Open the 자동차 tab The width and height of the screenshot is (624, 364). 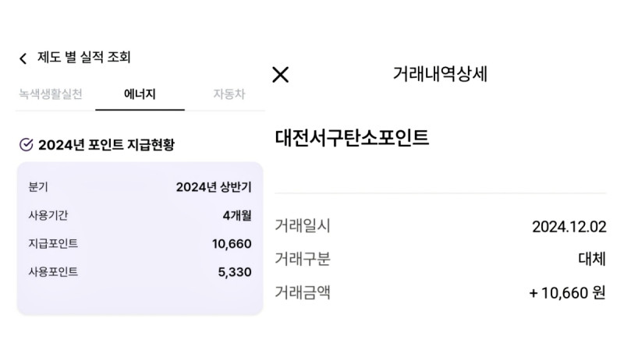point(229,94)
